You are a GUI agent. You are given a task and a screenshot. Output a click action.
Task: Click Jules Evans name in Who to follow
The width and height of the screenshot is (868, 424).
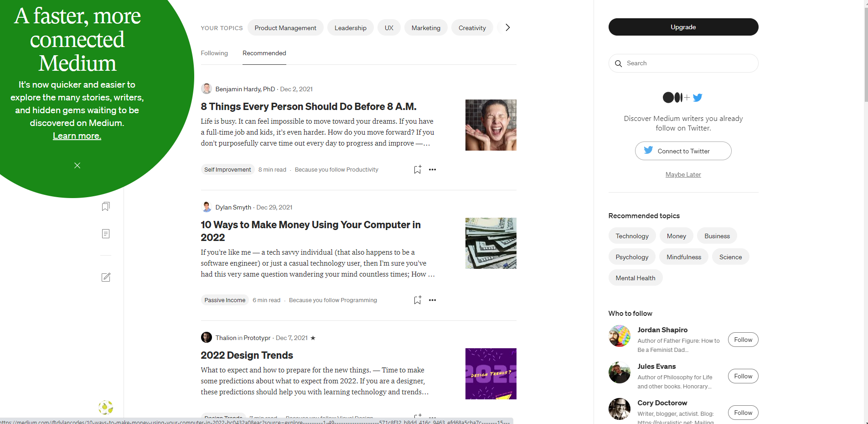(x=656, y=366)
